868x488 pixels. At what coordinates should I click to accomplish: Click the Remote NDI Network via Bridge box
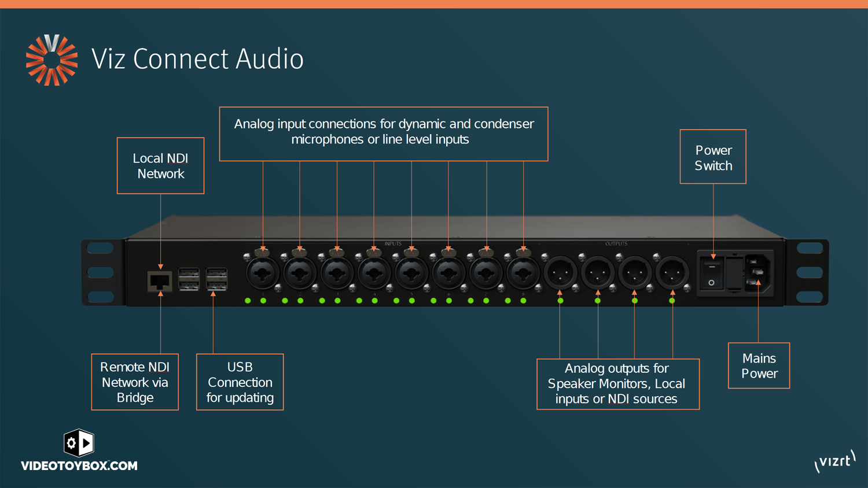click(x=135, y=382)
